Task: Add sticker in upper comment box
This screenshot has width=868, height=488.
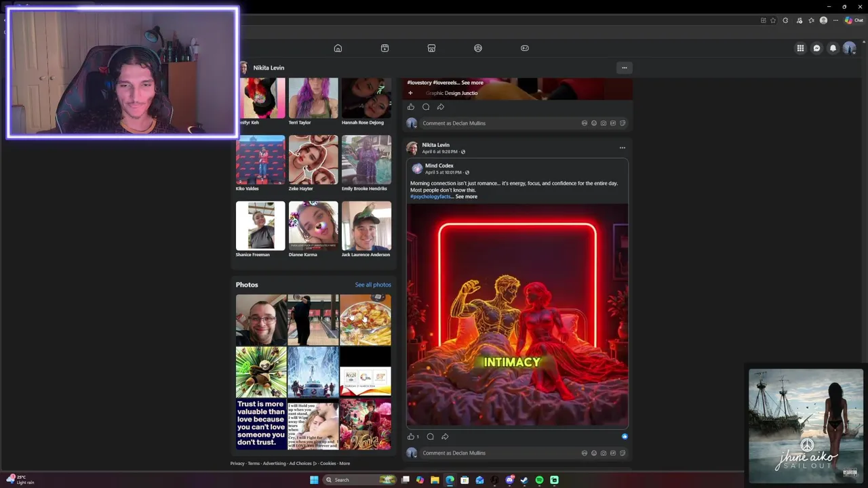Action: pos(622,123)
